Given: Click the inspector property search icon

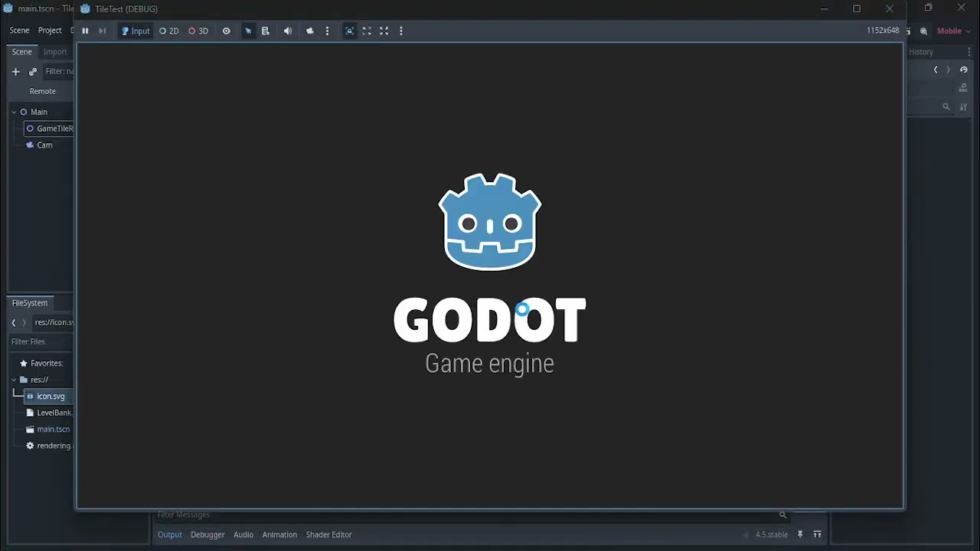Looking at the screenshot, I should tap(946, 107).
